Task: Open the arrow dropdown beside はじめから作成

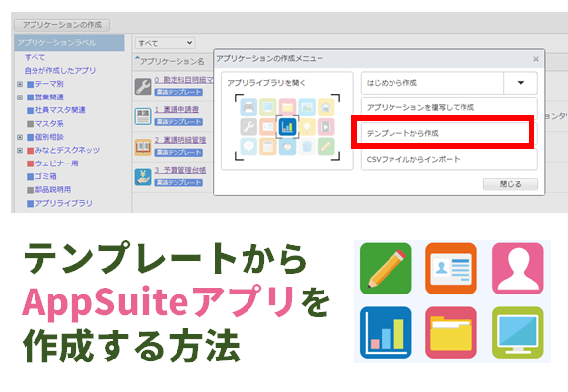Action: [521, 83]
